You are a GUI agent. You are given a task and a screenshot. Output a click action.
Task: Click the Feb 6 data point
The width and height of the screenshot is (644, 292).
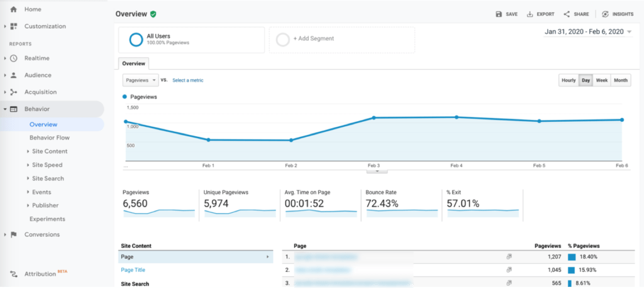(622, 120)
